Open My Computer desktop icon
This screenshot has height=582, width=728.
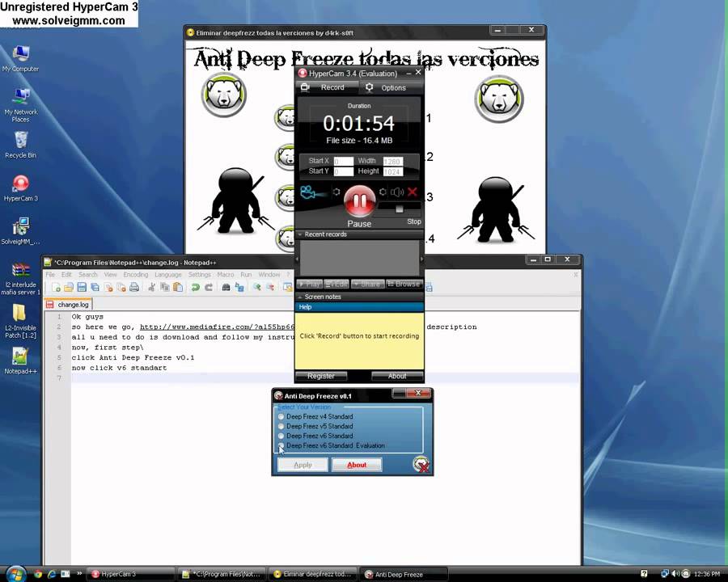point(20,59)
